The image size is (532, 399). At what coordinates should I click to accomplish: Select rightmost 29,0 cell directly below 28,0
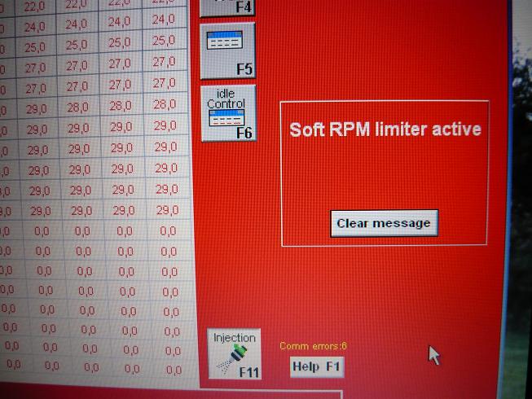[165, 125]
